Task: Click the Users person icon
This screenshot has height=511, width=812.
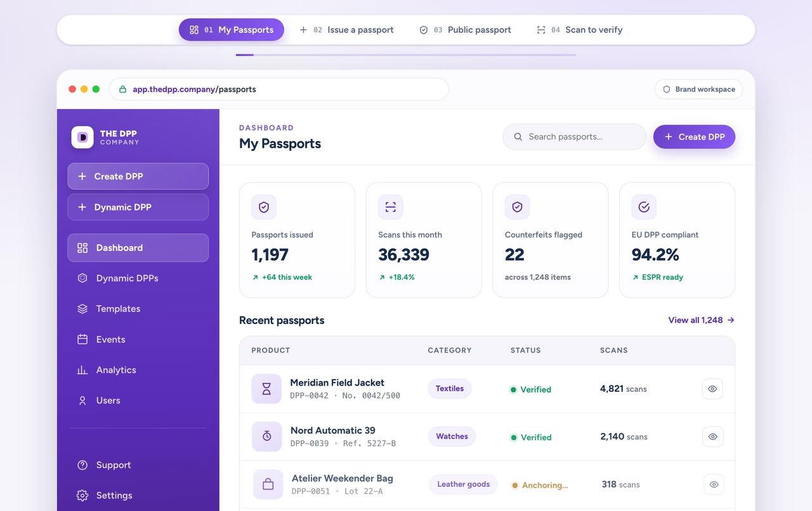Action: 82,401
